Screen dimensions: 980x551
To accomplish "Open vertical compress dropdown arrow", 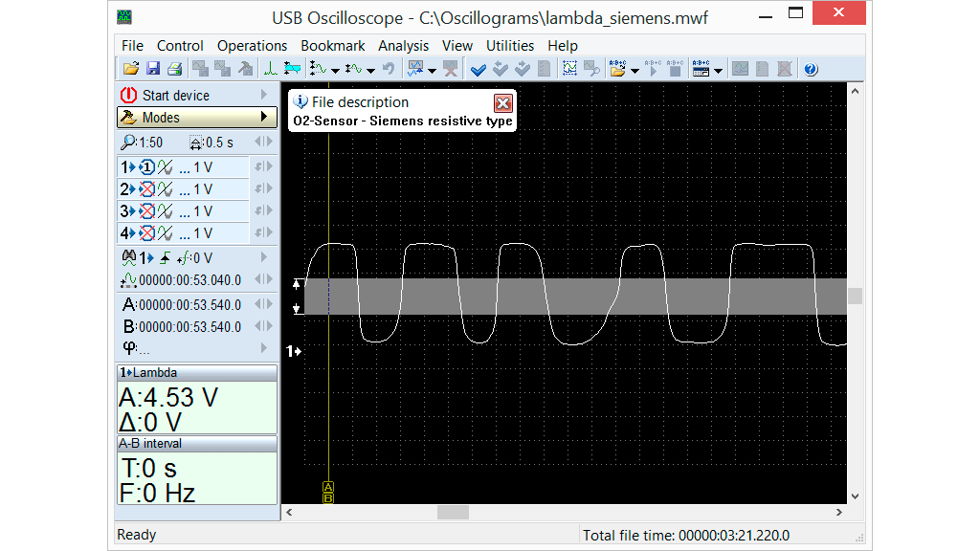I will pos(370,71).
